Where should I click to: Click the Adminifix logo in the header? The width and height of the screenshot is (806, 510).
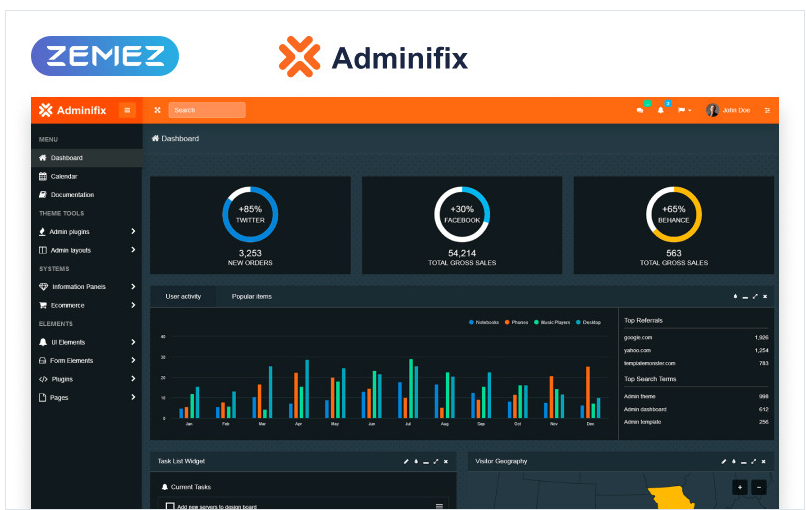(x=72, y=110)
